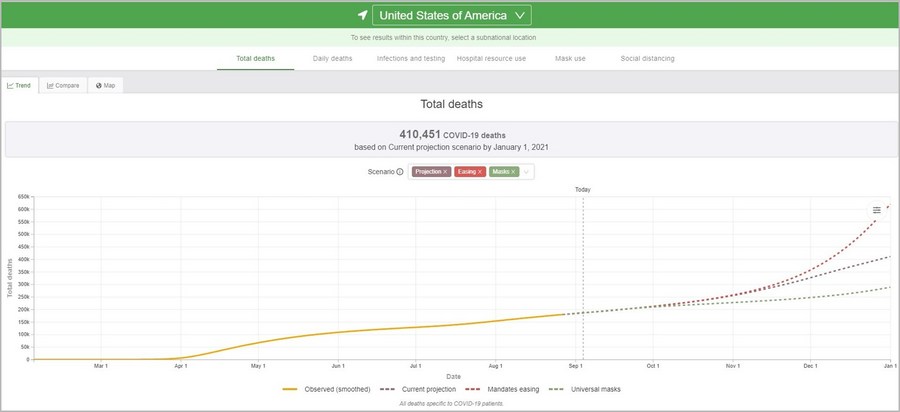Remove the Projection scenario tag
This screenshot has width=900, height=412.
(445, 171)
